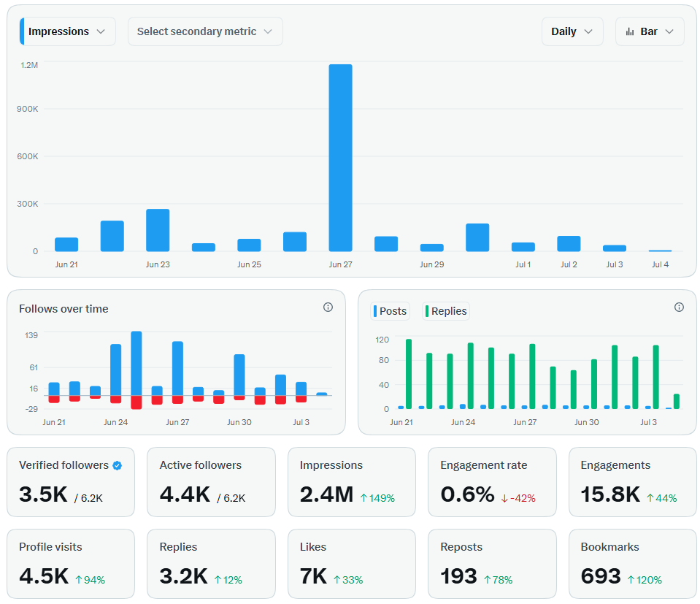700x604 pixels.
Task: Select the Likes 7K metric card
Action: click(x=352, y=564)
